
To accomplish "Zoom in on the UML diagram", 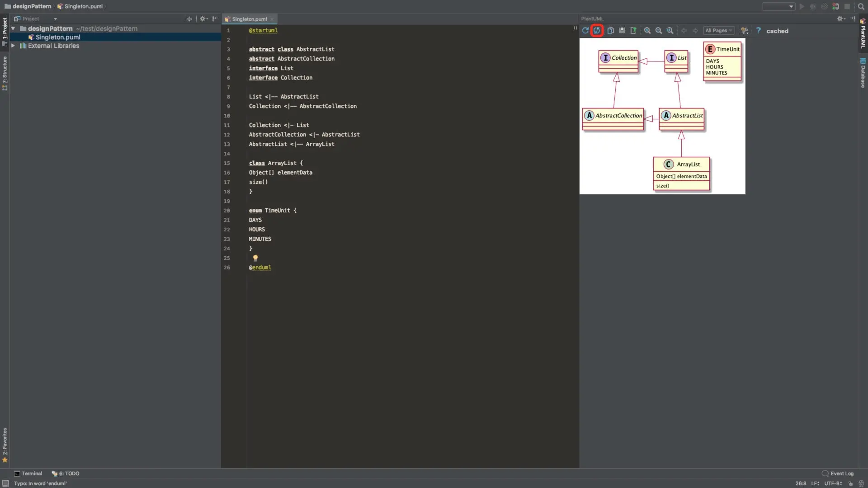I will point(647,31).
